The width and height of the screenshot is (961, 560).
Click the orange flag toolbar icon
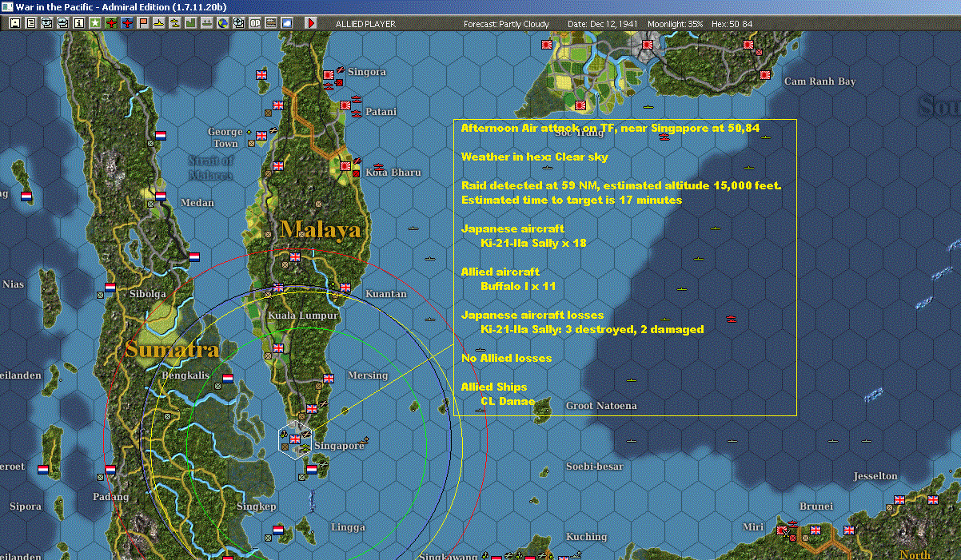[x=143, y=23]
